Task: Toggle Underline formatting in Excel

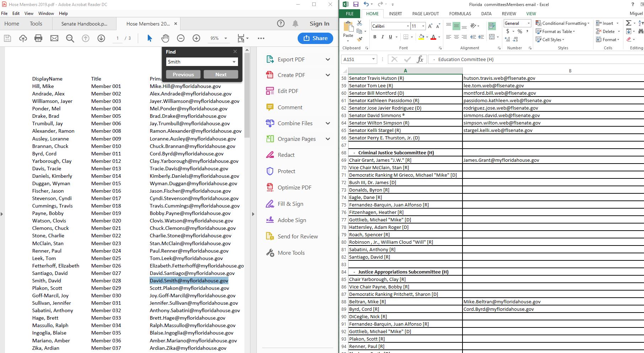Action: 390,37
